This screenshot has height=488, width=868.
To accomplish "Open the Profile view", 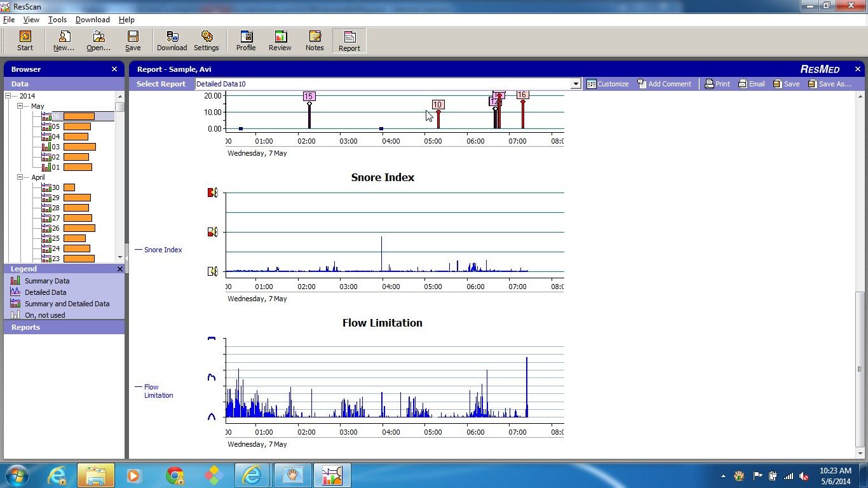I will [x=246, y=41].
